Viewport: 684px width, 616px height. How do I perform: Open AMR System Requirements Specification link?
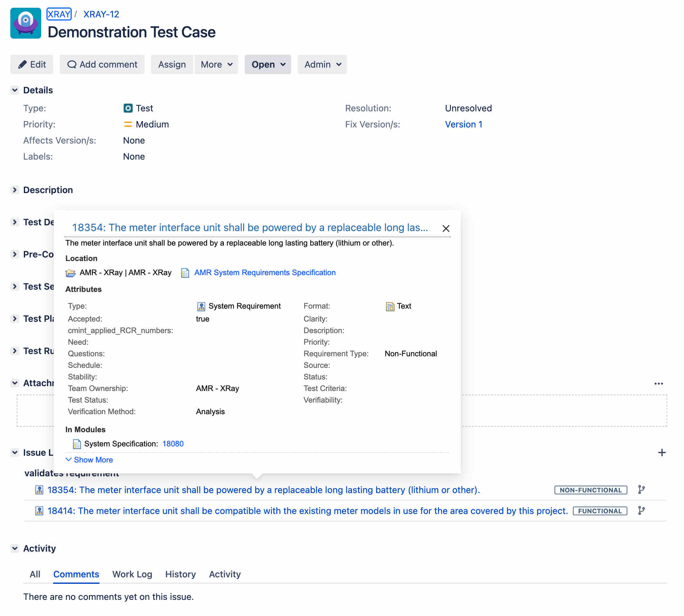264,273
